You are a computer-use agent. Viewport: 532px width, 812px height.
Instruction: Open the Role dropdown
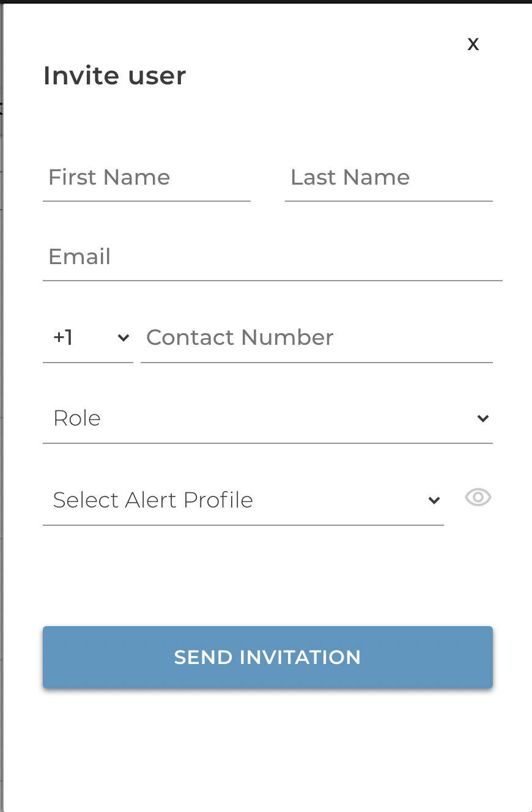(268, 419)
